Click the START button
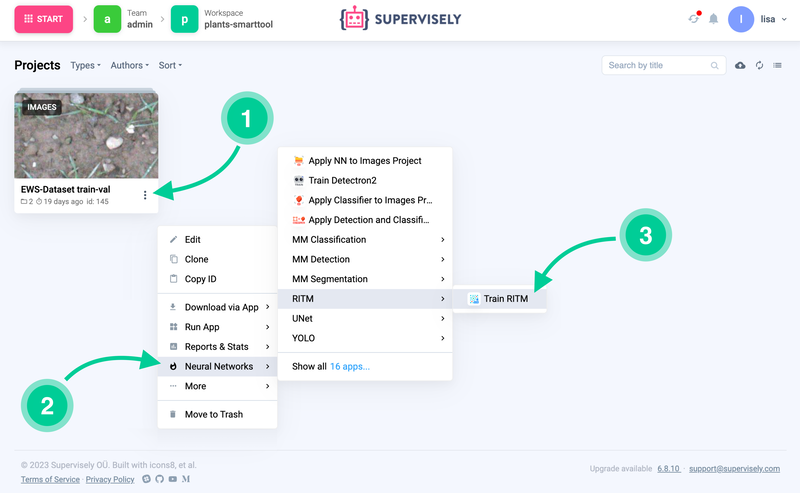The height and width of the screenshot is (493, 800). tap(43, 19)
